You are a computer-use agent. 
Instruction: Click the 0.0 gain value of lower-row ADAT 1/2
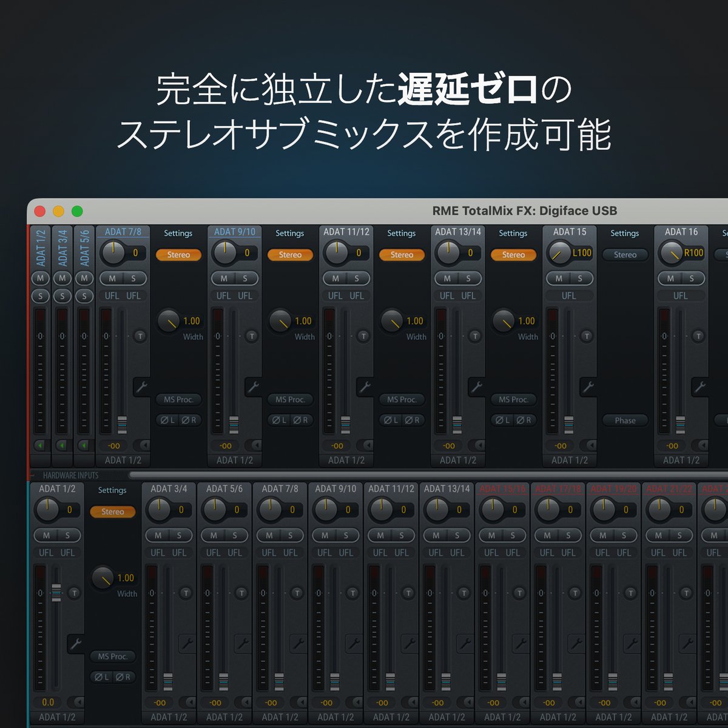(x=48, y=703)
